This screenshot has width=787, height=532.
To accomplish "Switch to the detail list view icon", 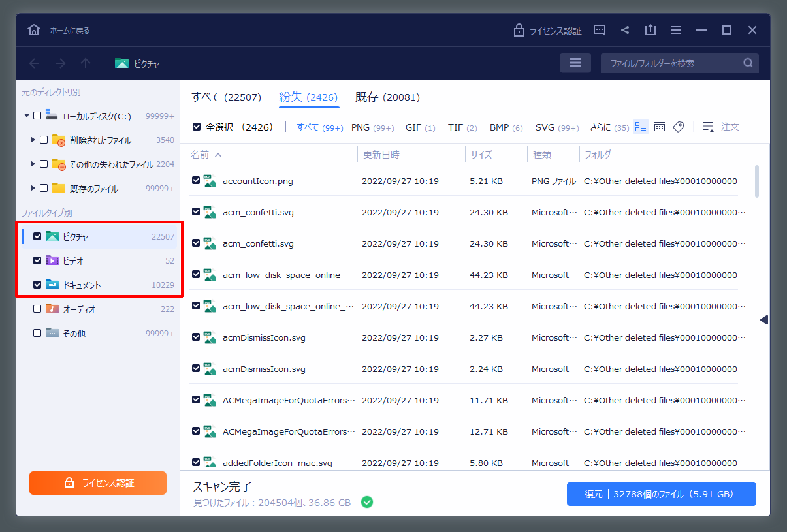I will coord(641,127).
